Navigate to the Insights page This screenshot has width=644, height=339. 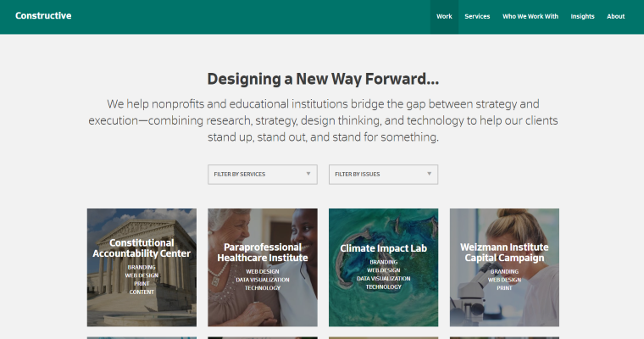click(x=582, y=16)
